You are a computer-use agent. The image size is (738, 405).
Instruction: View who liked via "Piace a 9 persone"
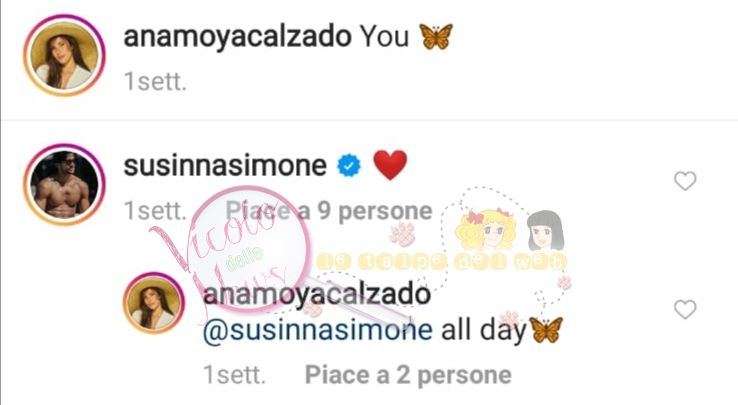[329, 211]
